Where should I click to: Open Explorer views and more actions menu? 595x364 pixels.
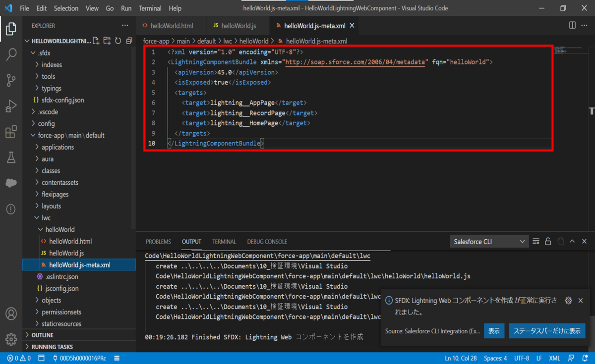click(x=124, y=26)
